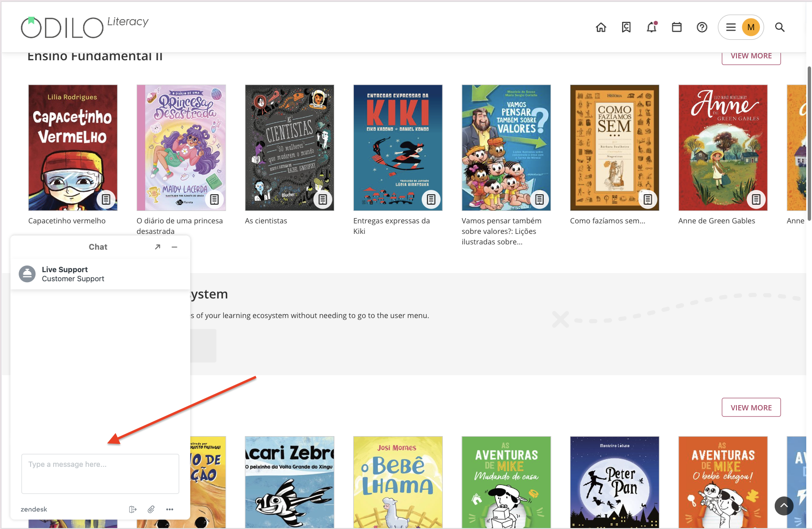The width and height of the screenshot is (812, 529).
Task: Open Princesa Desastrada book cover
Action: coord(181,148)
